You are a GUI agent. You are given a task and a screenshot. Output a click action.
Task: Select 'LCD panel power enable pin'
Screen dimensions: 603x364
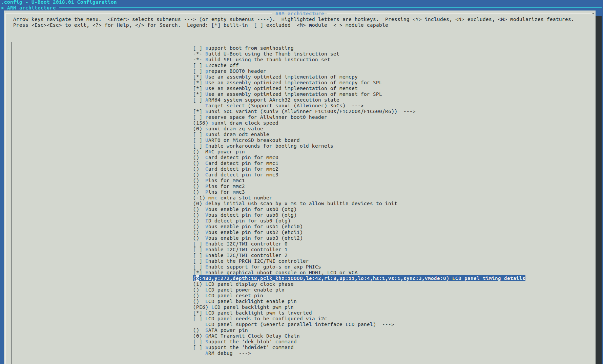coord(238,290)
